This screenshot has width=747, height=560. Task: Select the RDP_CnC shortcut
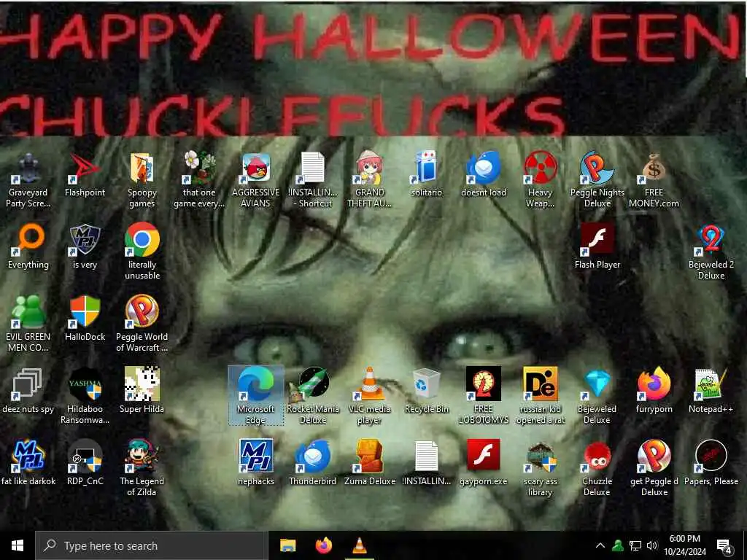[85, 463]
